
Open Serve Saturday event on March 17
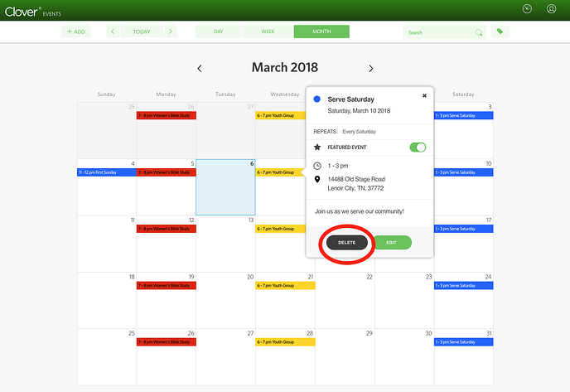click(x=463, y=229)
